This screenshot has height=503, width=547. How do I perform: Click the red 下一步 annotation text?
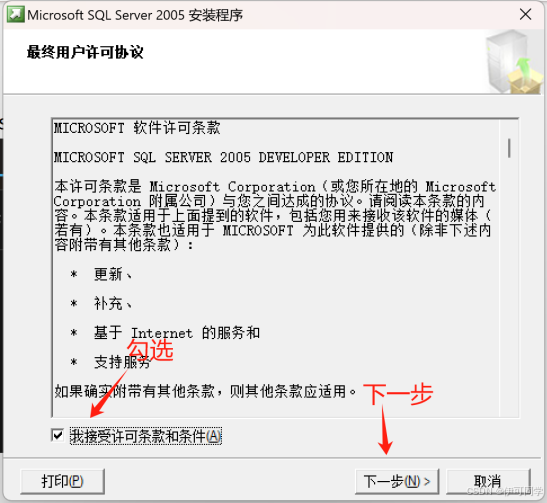tap(398, 394)
